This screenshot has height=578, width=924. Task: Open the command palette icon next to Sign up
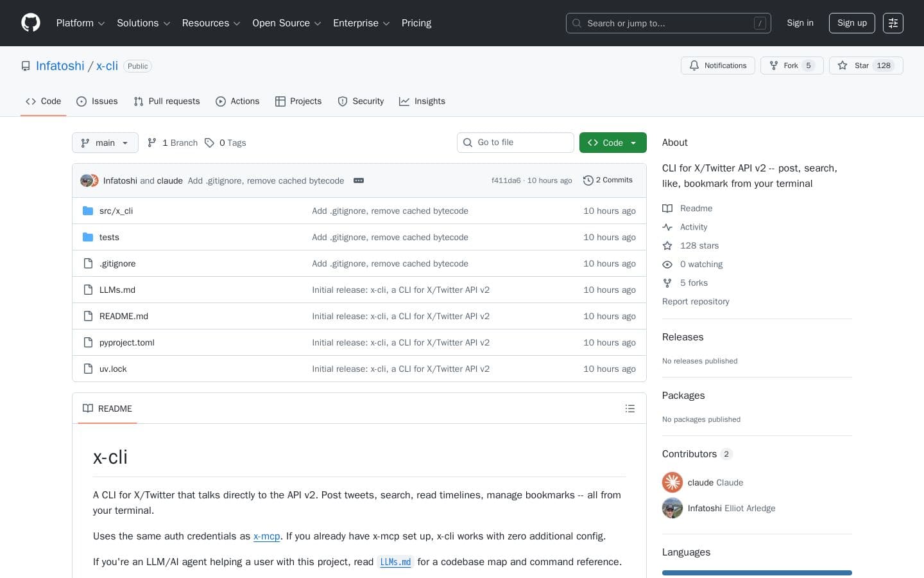[x=893, y=23]
